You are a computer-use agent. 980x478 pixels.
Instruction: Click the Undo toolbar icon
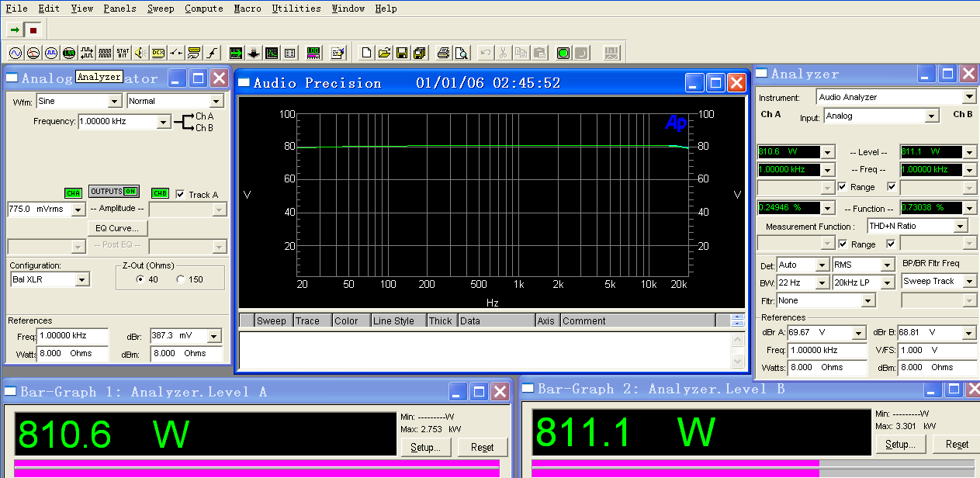point(486,53)
